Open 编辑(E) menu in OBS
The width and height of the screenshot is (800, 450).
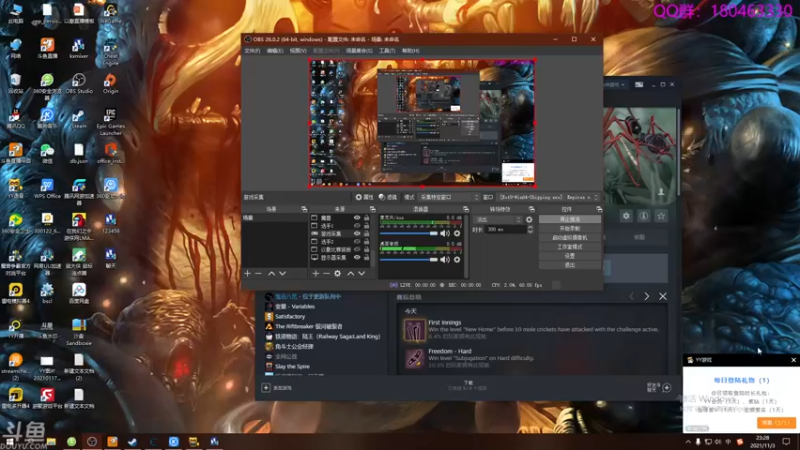click(274, 51)
